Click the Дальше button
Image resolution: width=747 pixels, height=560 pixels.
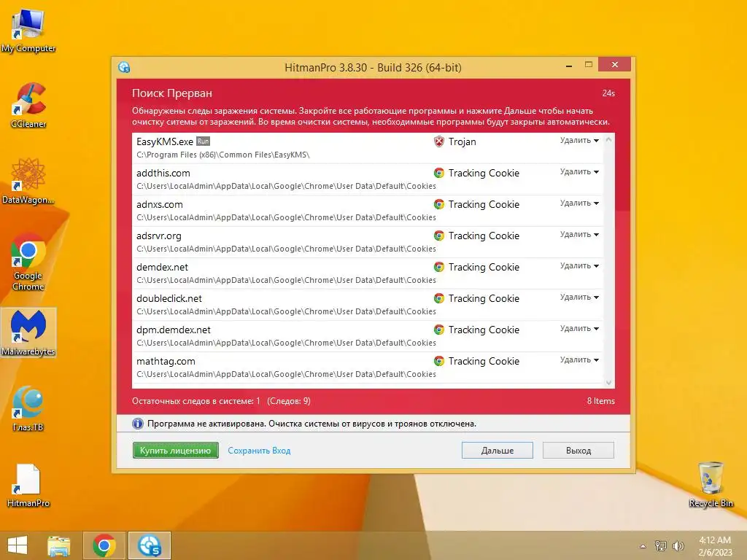498,451
